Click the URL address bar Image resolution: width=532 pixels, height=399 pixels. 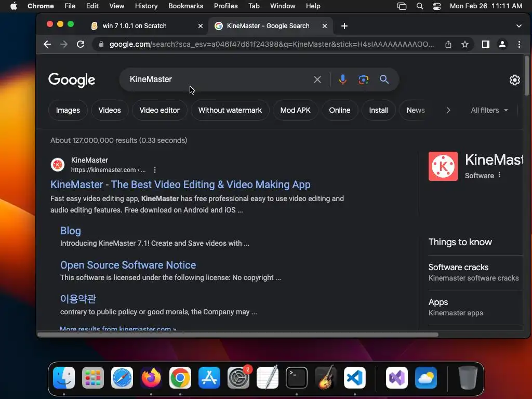[x=271, y=44]
